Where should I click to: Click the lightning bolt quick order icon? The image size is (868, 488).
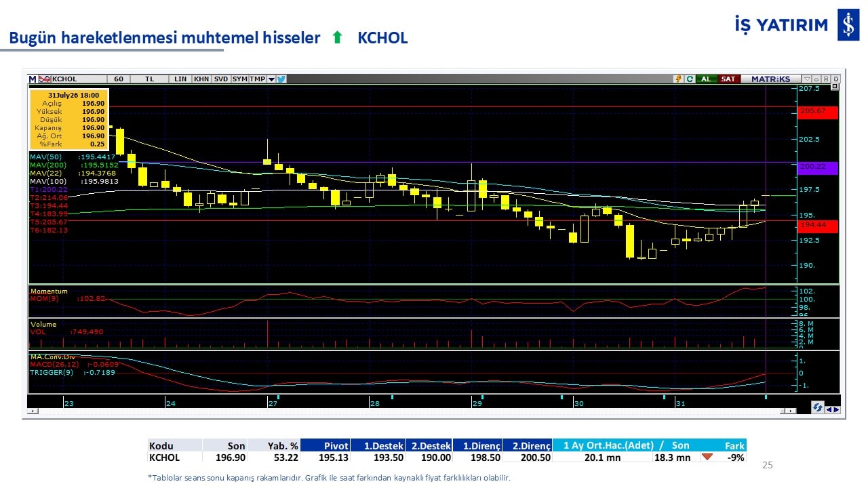pos(678,79)
